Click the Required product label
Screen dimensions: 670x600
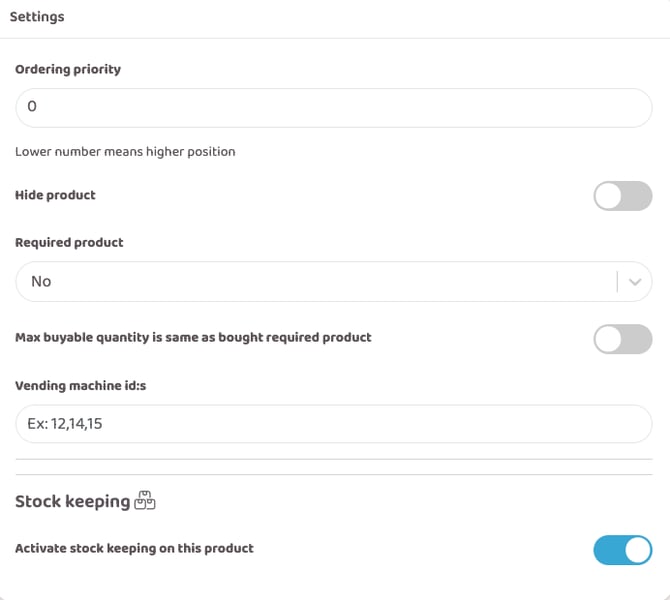[69, 242]
